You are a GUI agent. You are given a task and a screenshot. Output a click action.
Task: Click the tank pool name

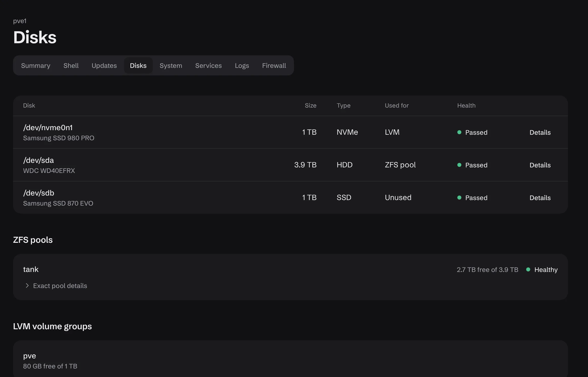click(31, 269)
